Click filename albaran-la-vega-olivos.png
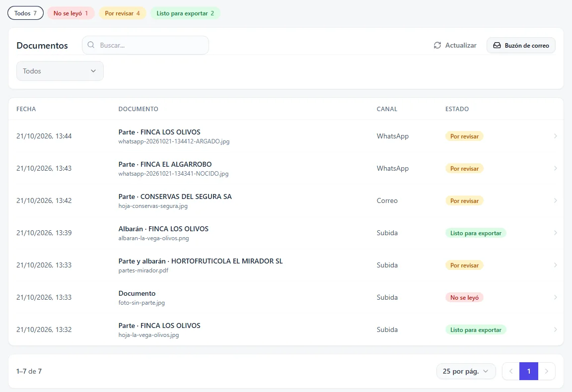Viewport: 572px width, 392px height. (153, 238)
